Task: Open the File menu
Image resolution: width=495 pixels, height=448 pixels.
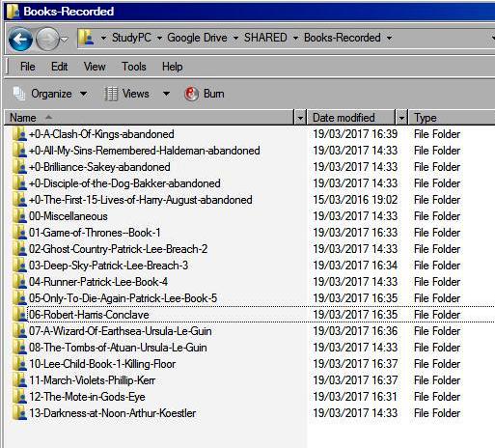Action: (x=27, y=67)
